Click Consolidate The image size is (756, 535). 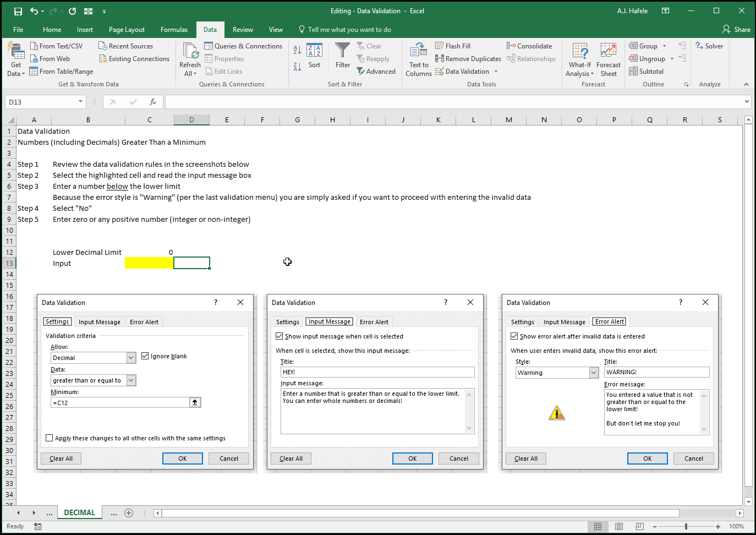tap(529, 46)
